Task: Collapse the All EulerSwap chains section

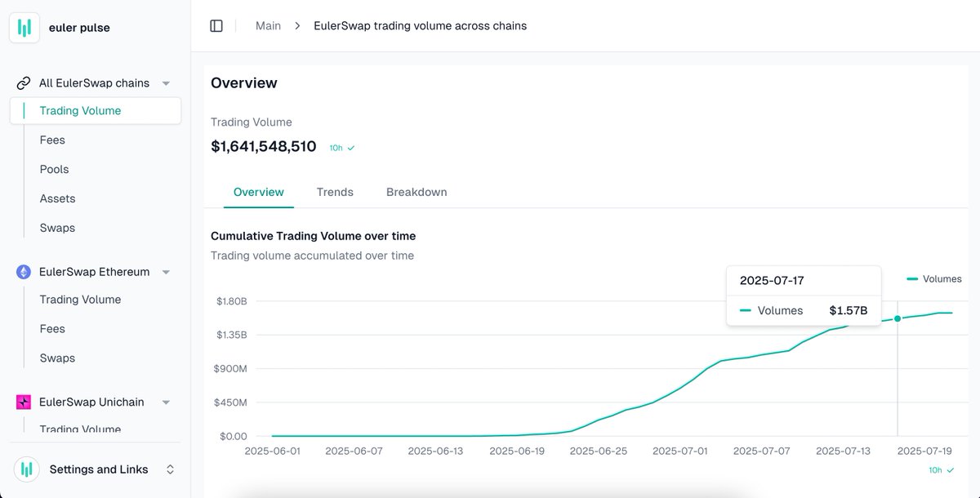Action: [166, 83]
